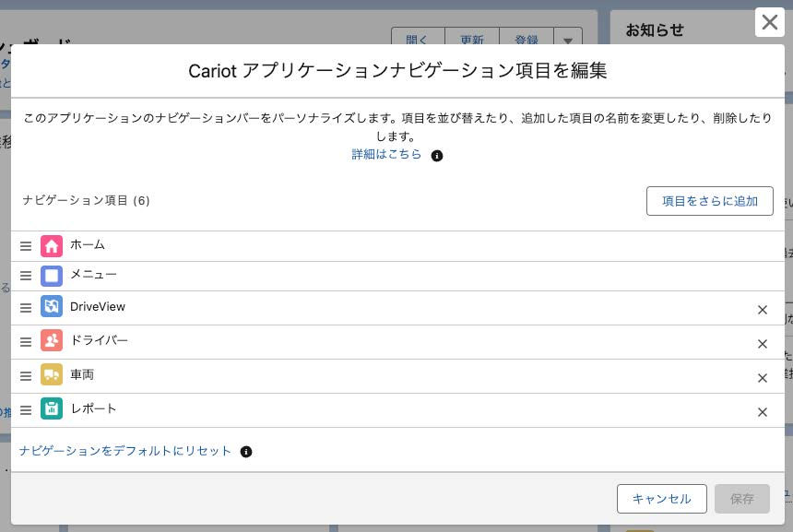Open dropdown arrow next to 登録 in background
This screenshot has width=793, height=532.
pos(568,41)
